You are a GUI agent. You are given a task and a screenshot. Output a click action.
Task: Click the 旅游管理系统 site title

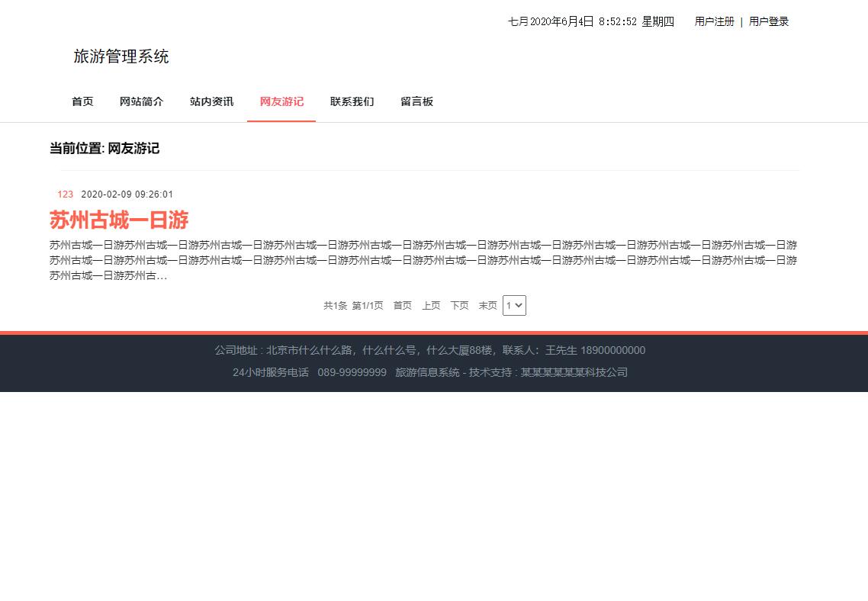coord(121,56)
